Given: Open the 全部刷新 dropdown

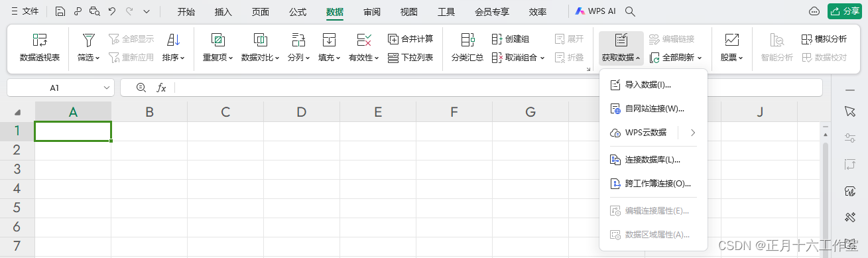Looking at the screenshot, I should click(x=675, y=58).
